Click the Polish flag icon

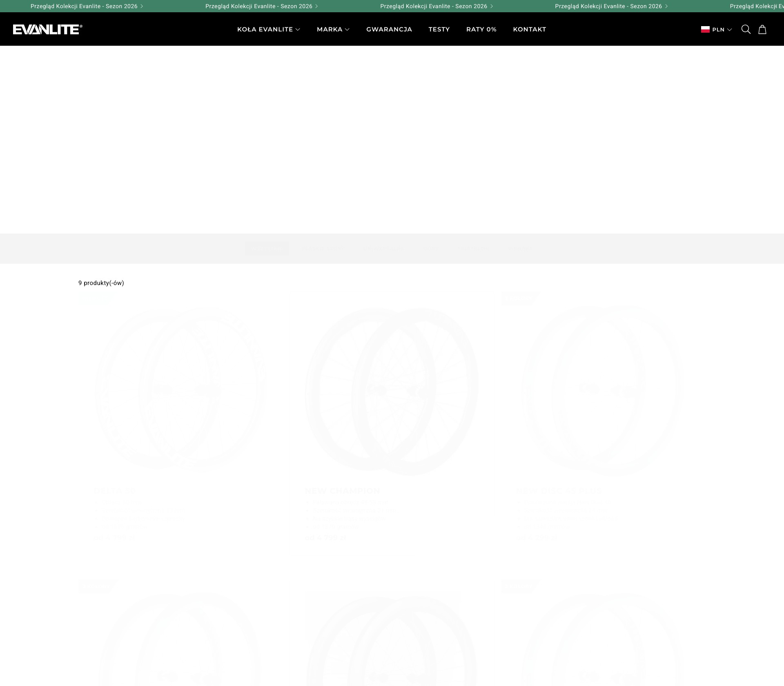(705, 29)
